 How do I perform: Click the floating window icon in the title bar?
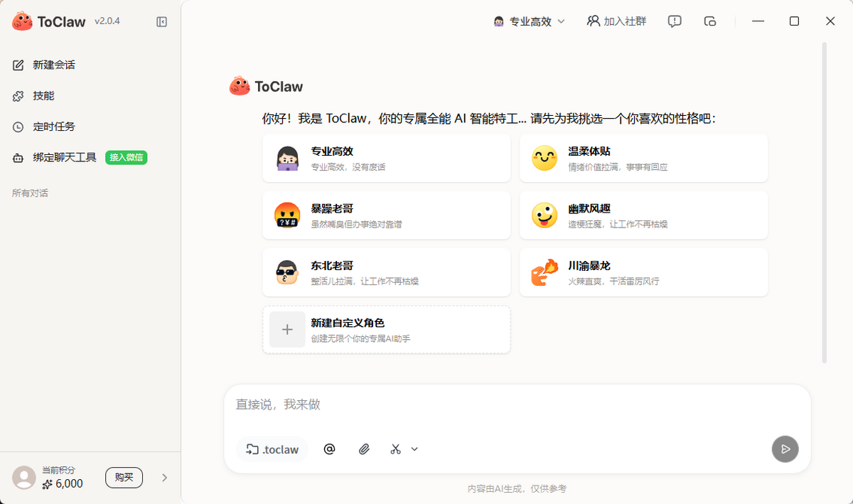[709, 21]
